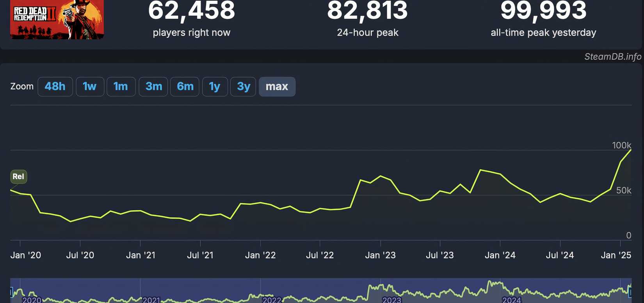Click the max zoom button
644x303 pixels.
pos(277,87)
